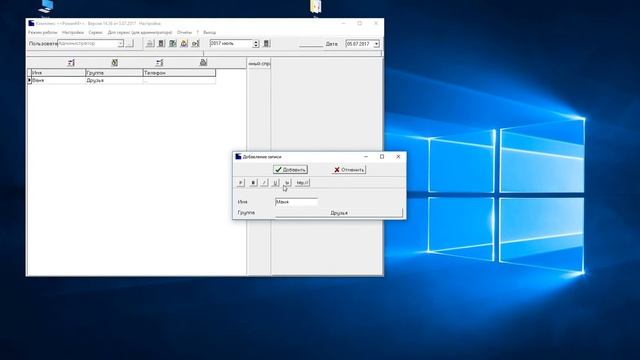Open the Режим работы menu
This screenshot has width=640, height=360.
42,32
